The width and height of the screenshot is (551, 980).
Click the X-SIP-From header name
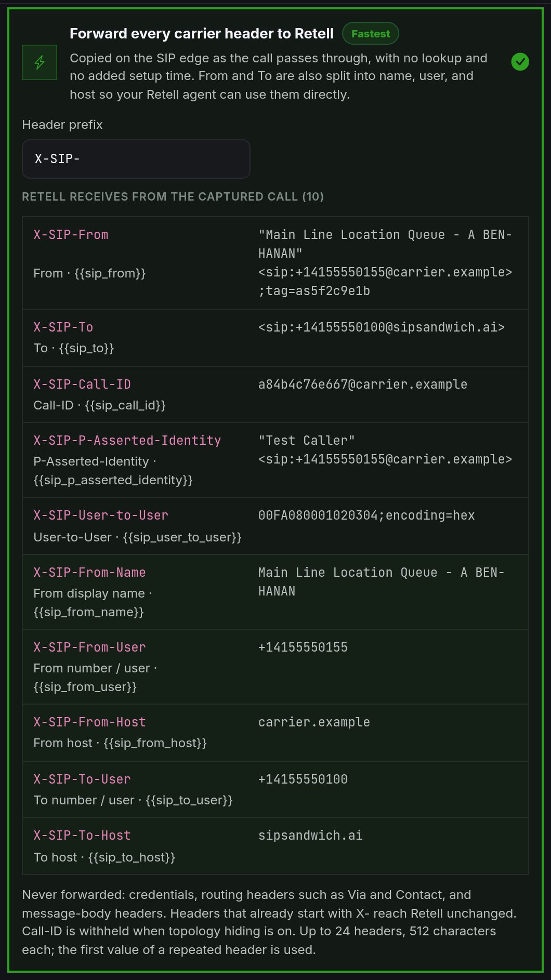71,235
